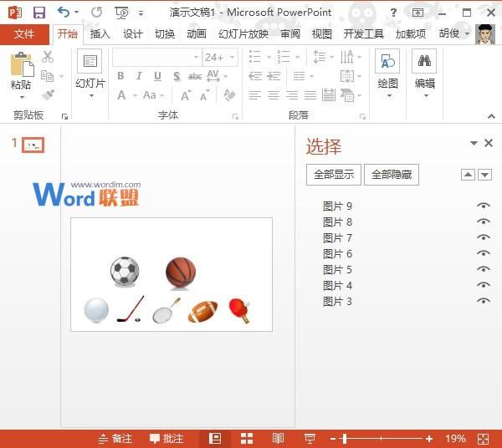The width and height of the screenshot is (502, 448).
Task: Apply Strikethrough abc formatting
Action: pos(195,76)
